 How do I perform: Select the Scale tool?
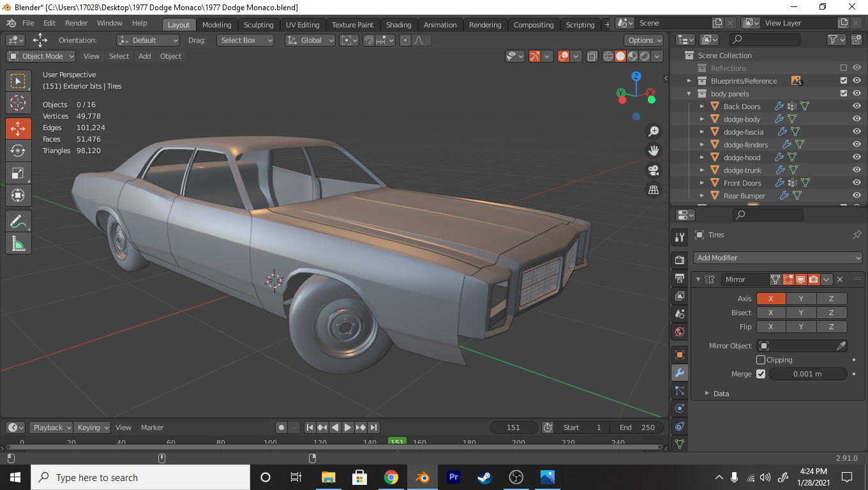[19, 173]
